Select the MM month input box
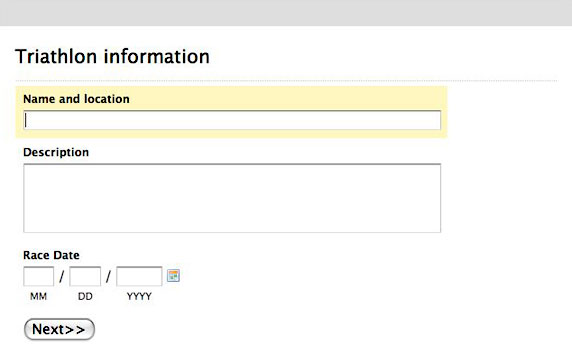This screenshot has width=572, height=364. [x=39, y=276]
